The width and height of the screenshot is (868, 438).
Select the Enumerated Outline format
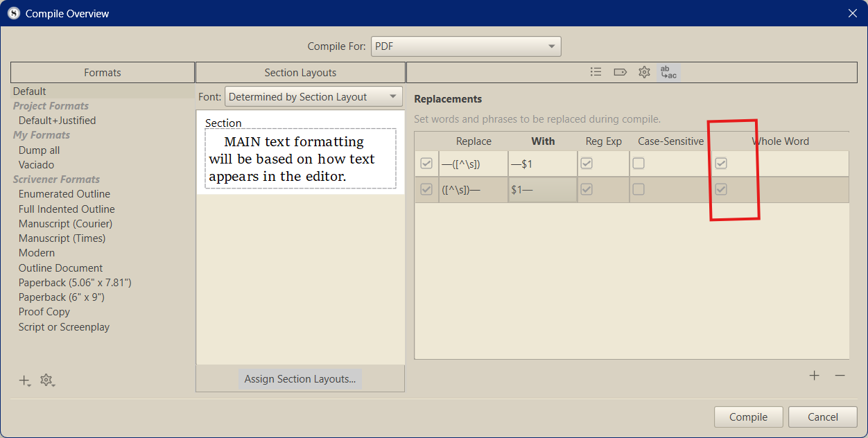[64, 194]
